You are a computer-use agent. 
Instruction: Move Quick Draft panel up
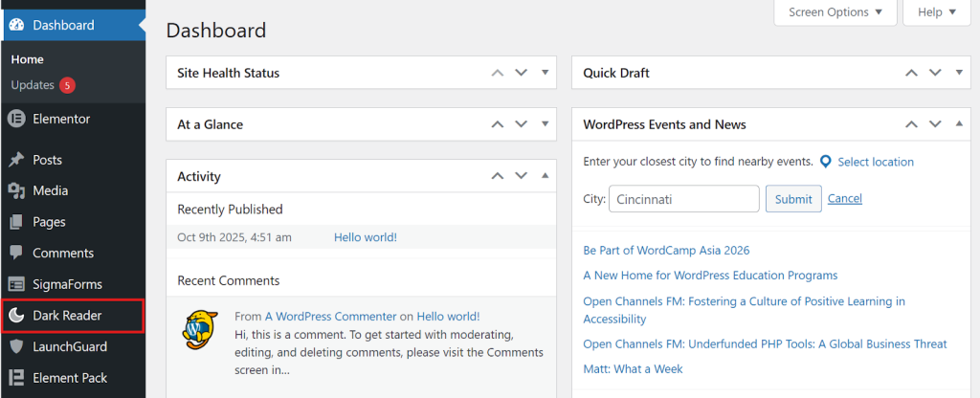[912, 73]
